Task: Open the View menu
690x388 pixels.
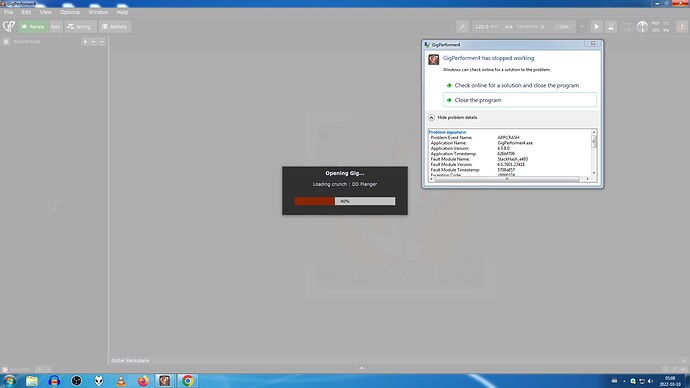Action: pyautogui.click(x=46, y=12)
